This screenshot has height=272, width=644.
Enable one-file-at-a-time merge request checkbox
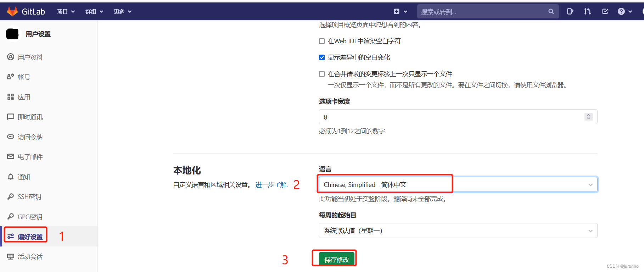[322, 74]
